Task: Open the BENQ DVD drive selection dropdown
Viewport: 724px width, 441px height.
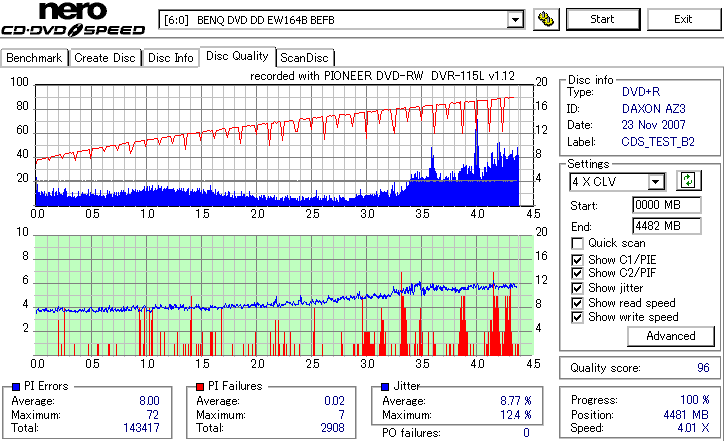Action: 515,20
